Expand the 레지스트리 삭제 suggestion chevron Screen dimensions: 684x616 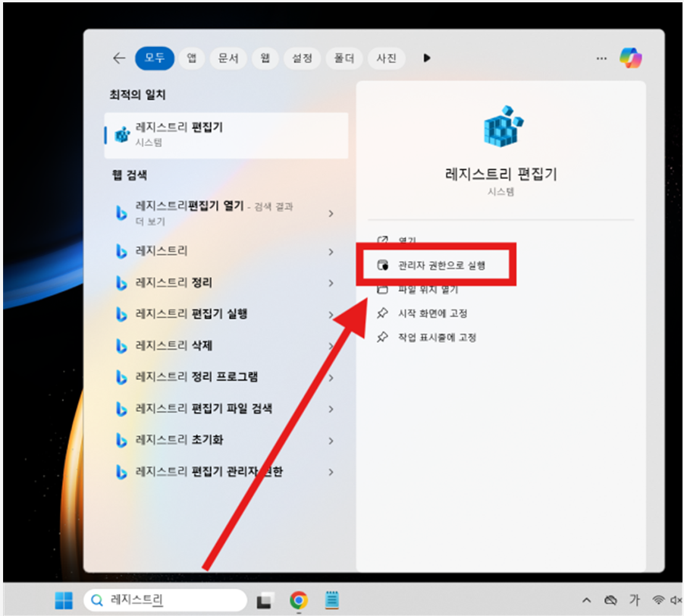pos(331,344)
